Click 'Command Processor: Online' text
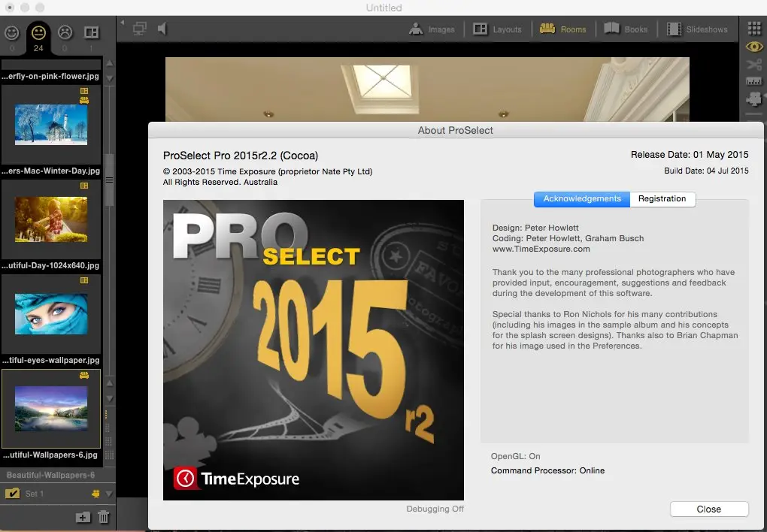 (x=547, y=470)
